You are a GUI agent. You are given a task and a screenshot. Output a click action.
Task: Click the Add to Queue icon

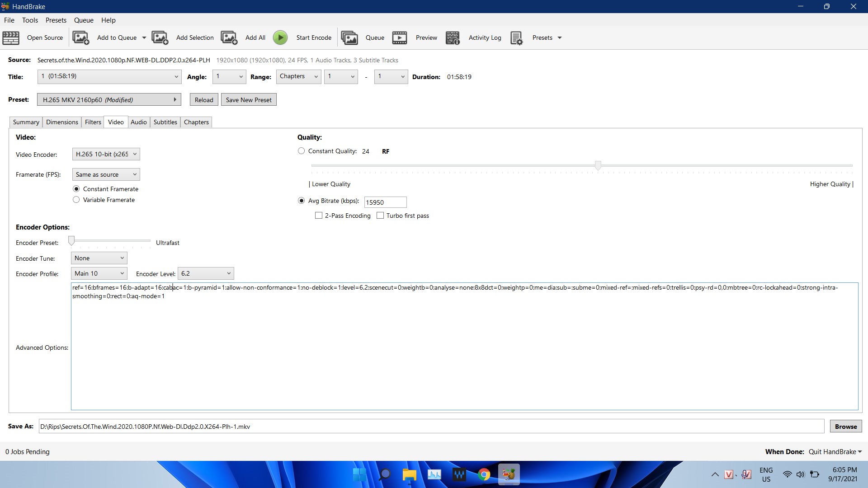tap(81, 38)
